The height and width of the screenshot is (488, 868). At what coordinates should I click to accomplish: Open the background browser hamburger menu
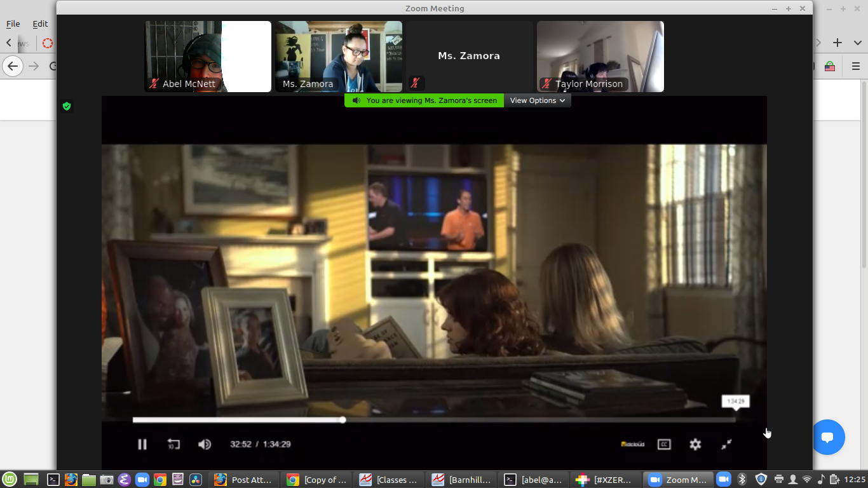point(856,66)
